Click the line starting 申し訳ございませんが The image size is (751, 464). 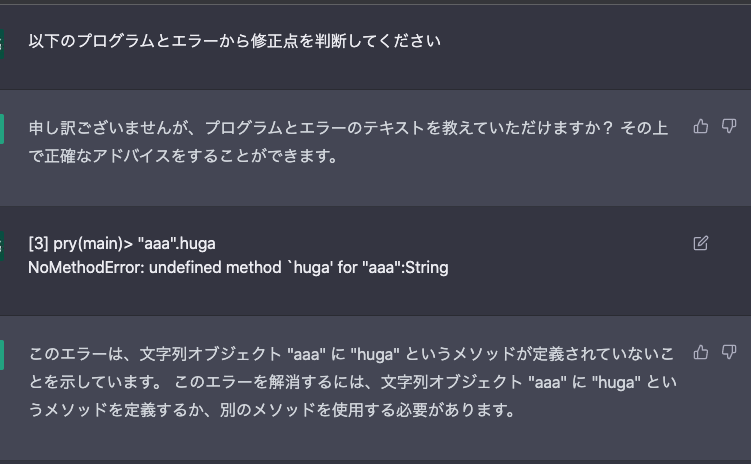(x=348, y=128)
